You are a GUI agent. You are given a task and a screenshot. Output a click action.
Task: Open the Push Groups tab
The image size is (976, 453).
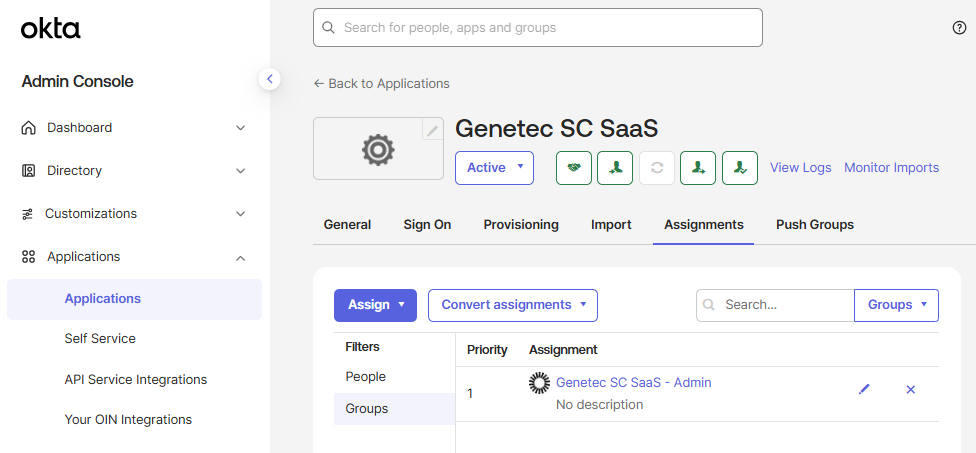[x=815, y=225]
